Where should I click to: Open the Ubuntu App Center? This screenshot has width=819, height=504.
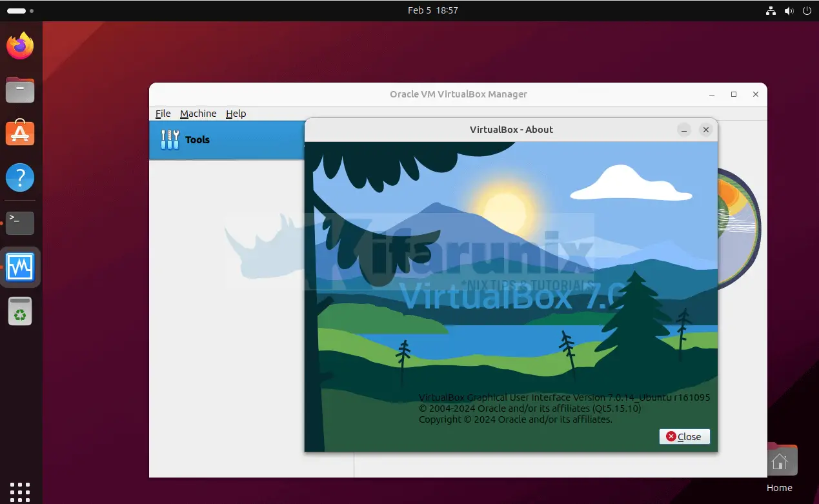[20, 134]
